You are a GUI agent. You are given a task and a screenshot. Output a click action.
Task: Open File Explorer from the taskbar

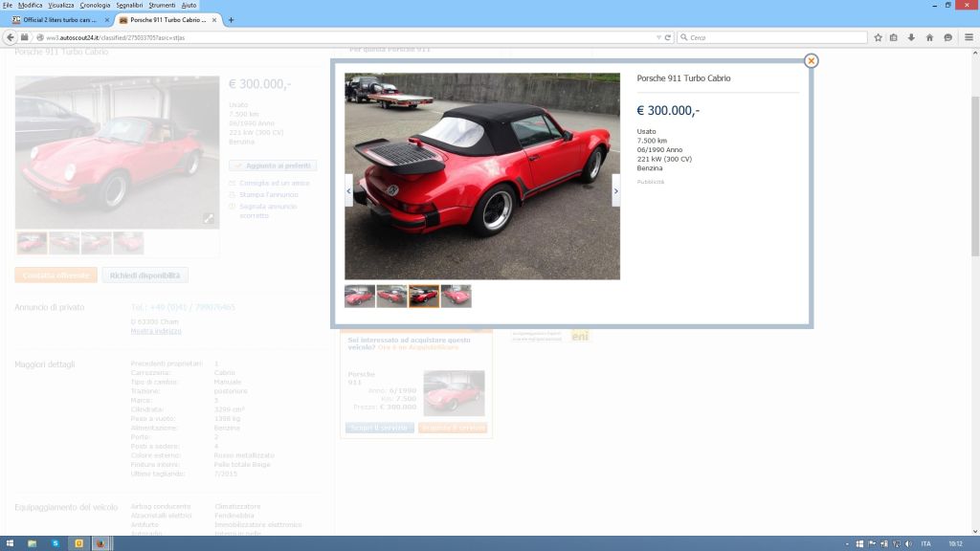(32, 543)
